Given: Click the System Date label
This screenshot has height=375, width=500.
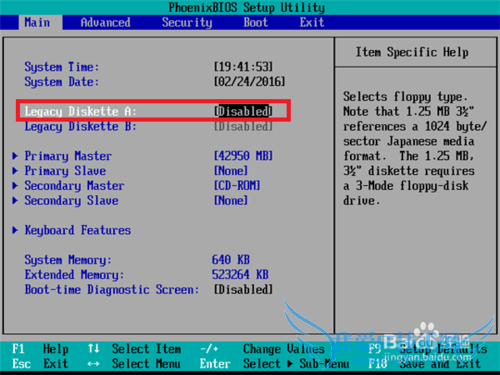Looking at the screenshot, I should 62,82.
